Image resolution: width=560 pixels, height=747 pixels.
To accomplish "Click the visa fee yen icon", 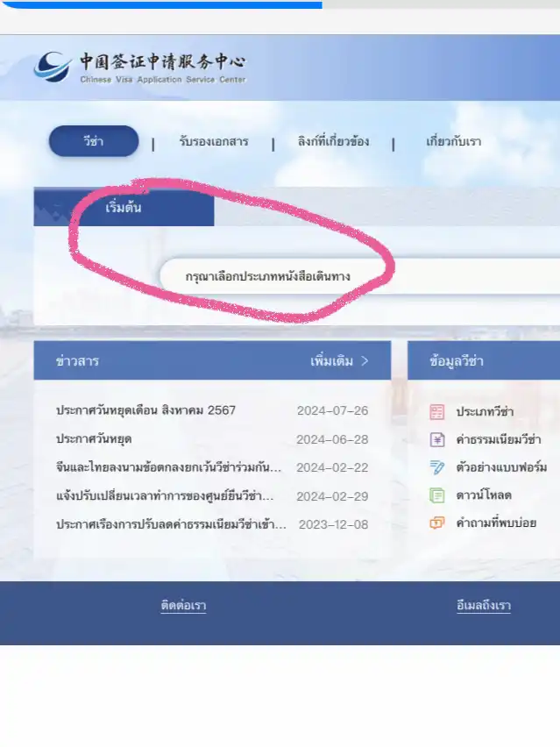I will click(437, 439).
